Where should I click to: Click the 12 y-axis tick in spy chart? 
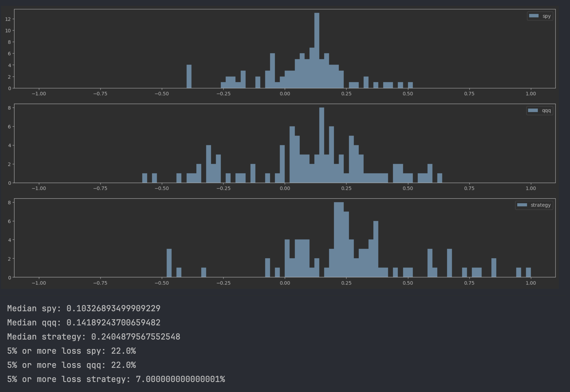[8, 19]
